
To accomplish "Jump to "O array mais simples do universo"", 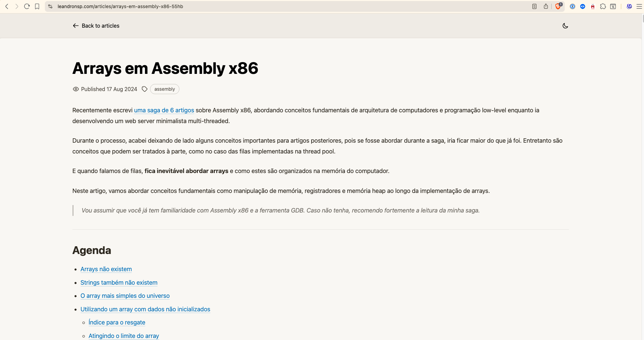I will coord(125,296).
